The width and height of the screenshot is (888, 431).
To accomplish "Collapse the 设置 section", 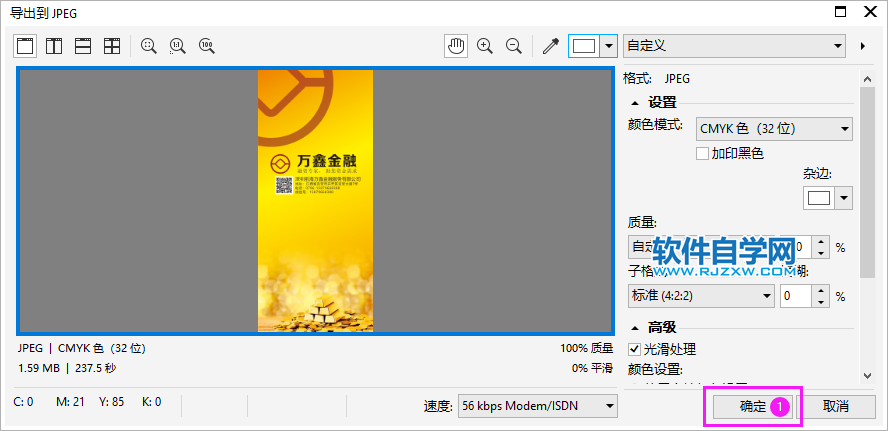I will (x=635, y=103).
